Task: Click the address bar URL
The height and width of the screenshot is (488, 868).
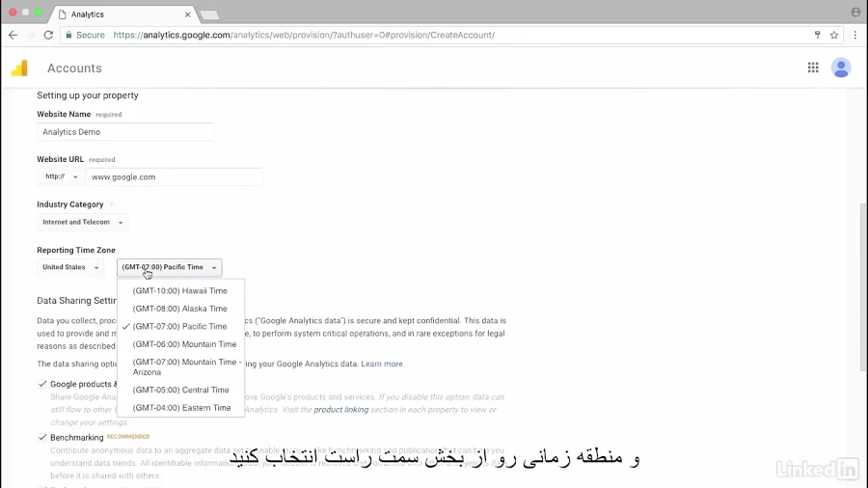Action: pos(304,35)
